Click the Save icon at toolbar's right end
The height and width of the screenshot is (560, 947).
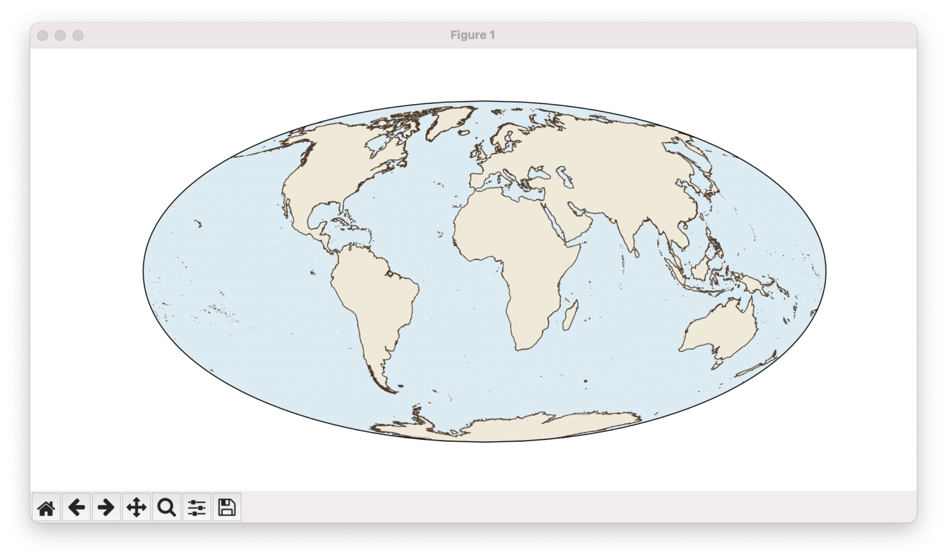(x=226, y=507)
